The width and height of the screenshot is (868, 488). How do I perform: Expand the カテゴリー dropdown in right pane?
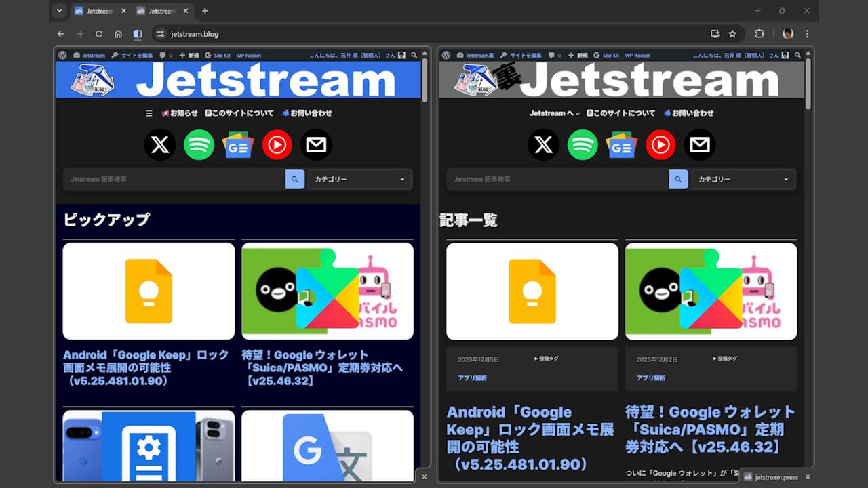tap(743, 180)
